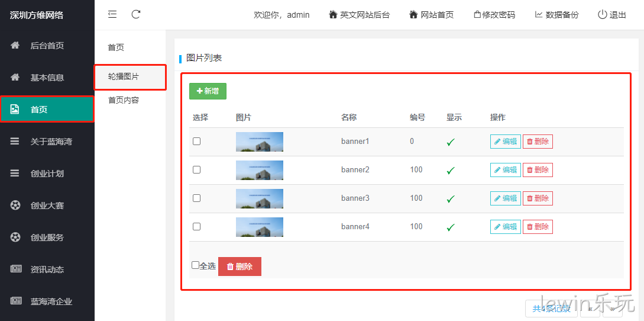Tick the checkbox for banner1
Screen dimensions: 644x321
pos(197,141)
